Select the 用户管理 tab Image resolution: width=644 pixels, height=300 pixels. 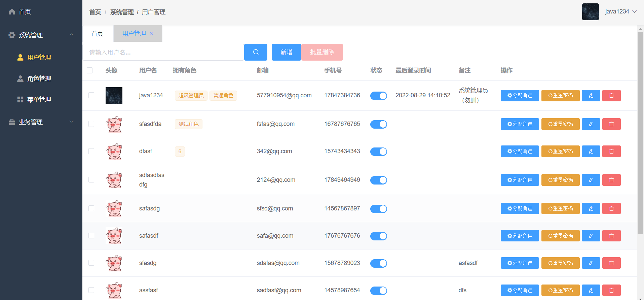[134, 34]
